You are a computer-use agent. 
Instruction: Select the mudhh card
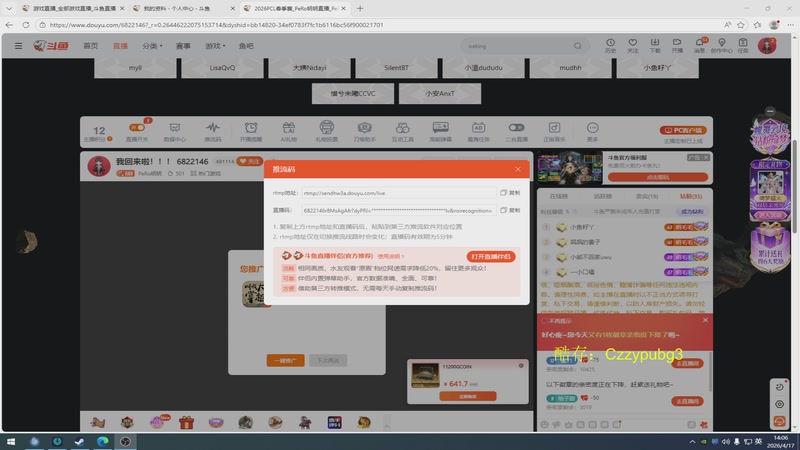(x=570, y=67)
